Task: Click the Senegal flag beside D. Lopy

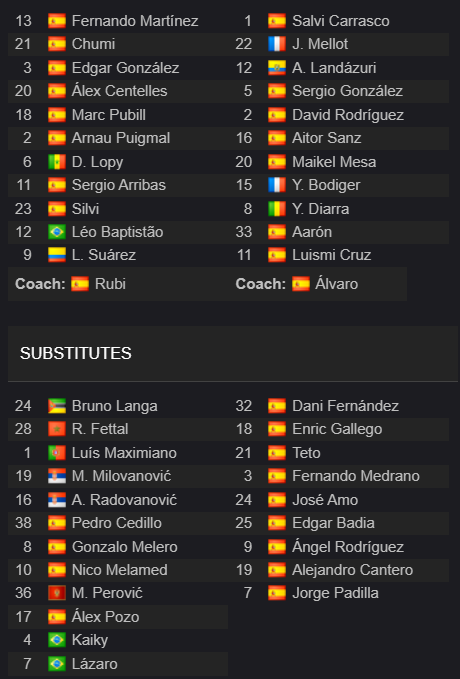Action: 57,162
